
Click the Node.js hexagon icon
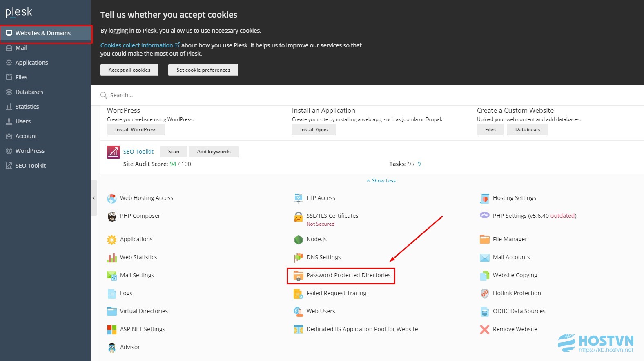tap(299, 240)
